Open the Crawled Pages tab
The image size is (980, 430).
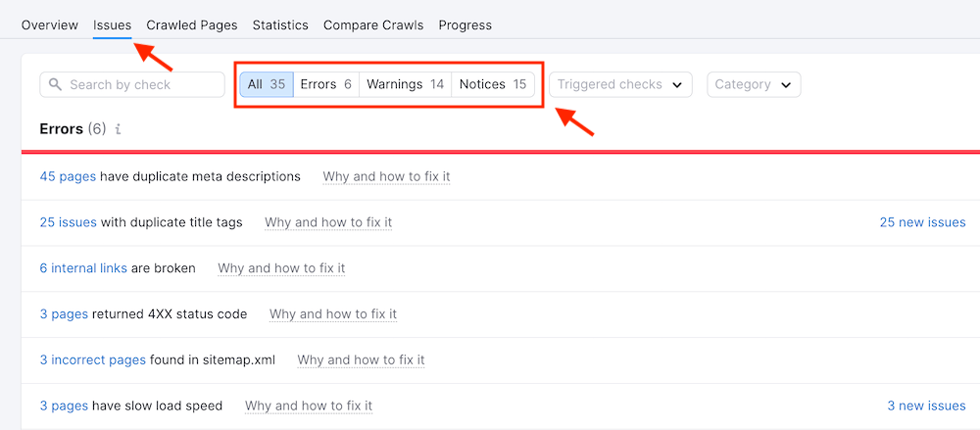[192, 24]
